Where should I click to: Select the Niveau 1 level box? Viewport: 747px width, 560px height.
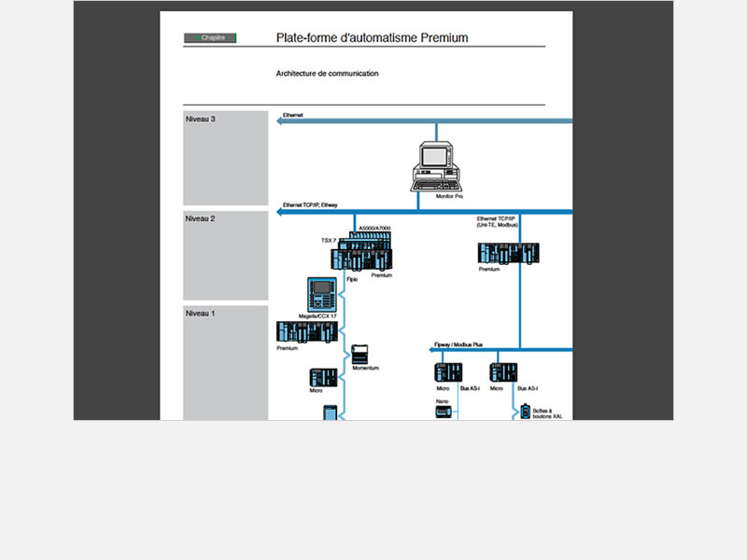pyautogui.click(x=226, y=363)
